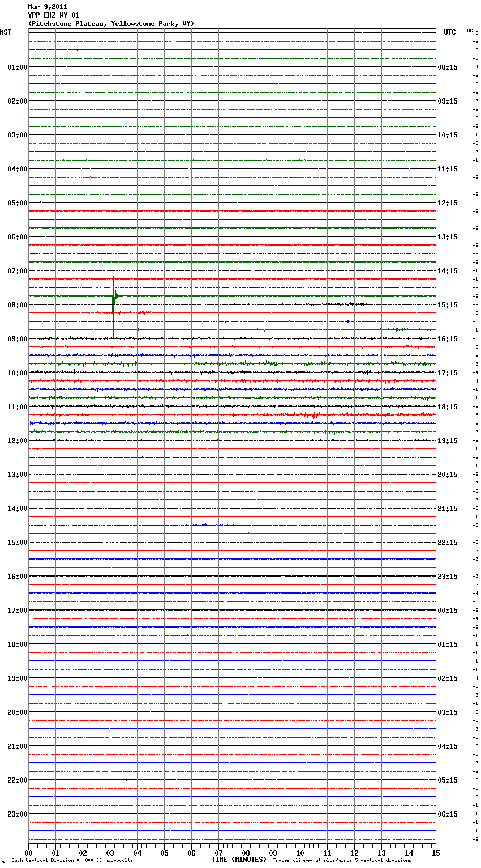The image size is (481, 868).
Task: Click the 18:15 UTC row label
Action: tap(448, 407)
